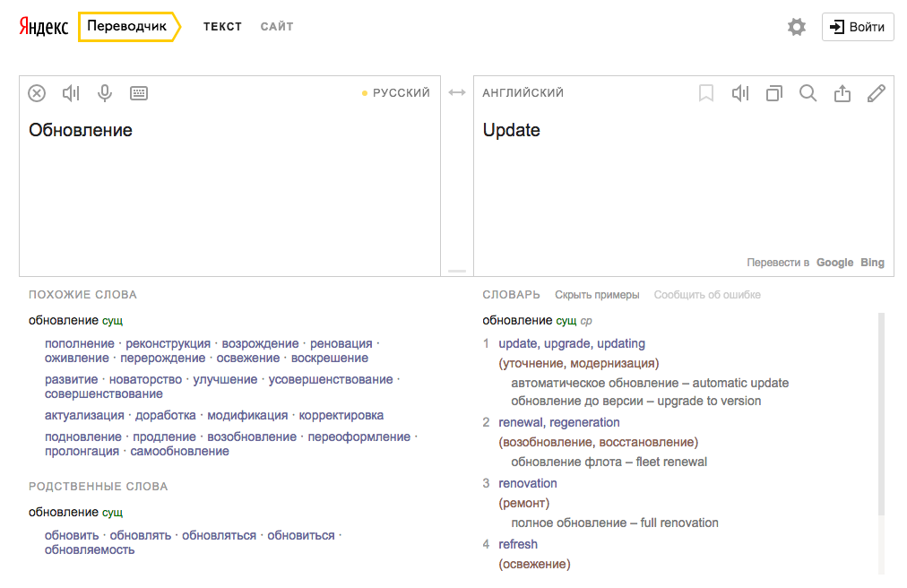Click the Войти login button

coord(858,27)
